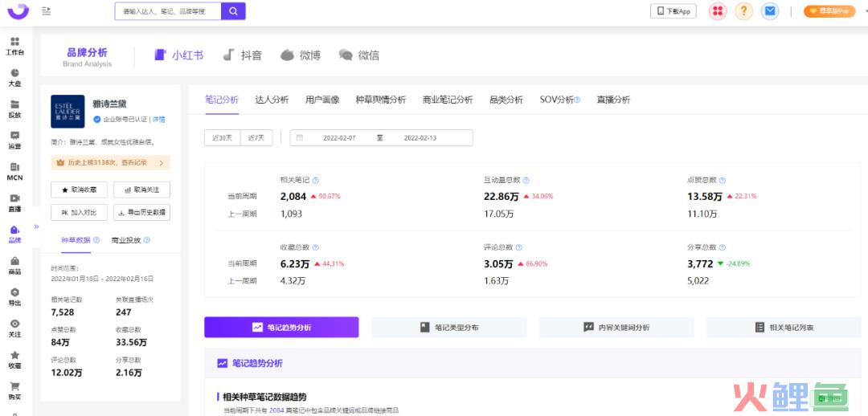Click help icon next to 互动量总数
The image size is (868, 416).
point(526,181)
